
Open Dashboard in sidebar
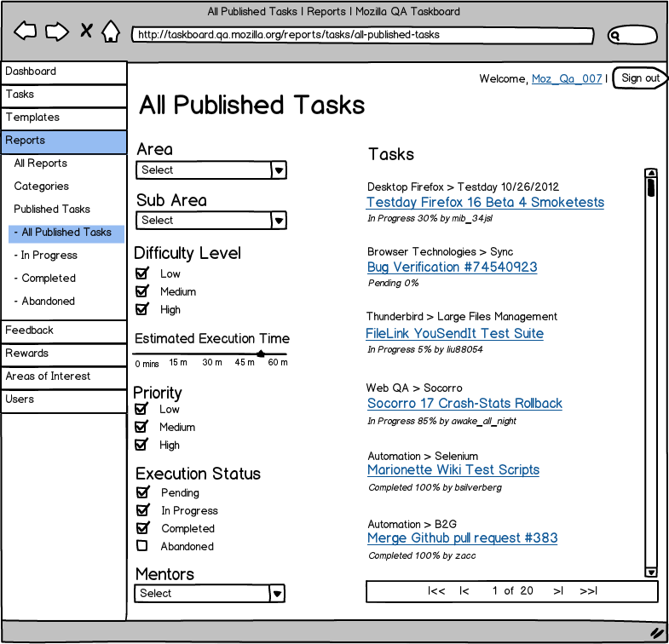[64, 72]
